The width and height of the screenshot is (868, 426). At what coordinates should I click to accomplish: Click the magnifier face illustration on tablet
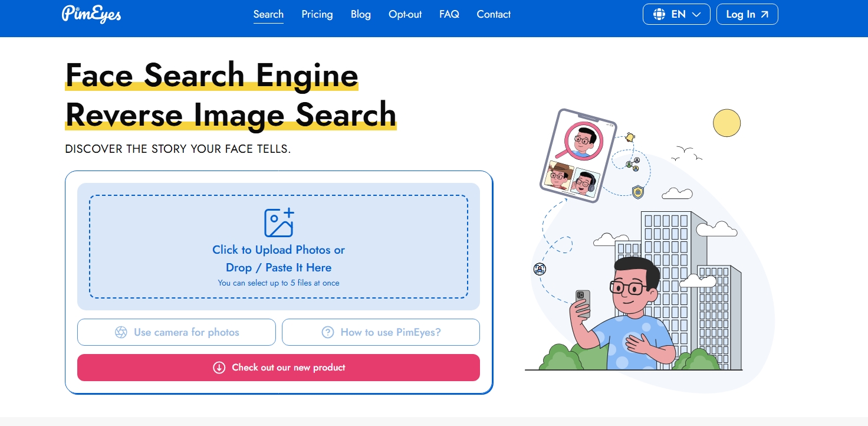(584, 142)
